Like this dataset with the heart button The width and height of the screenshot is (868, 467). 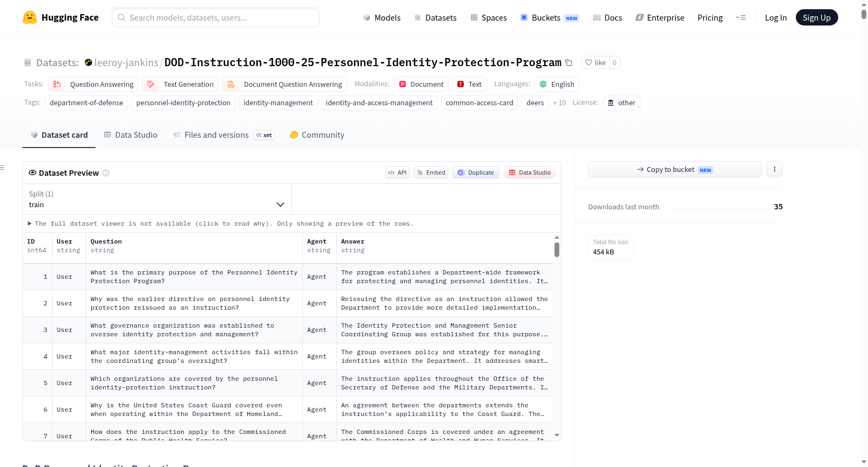click(x=595, y=62)
